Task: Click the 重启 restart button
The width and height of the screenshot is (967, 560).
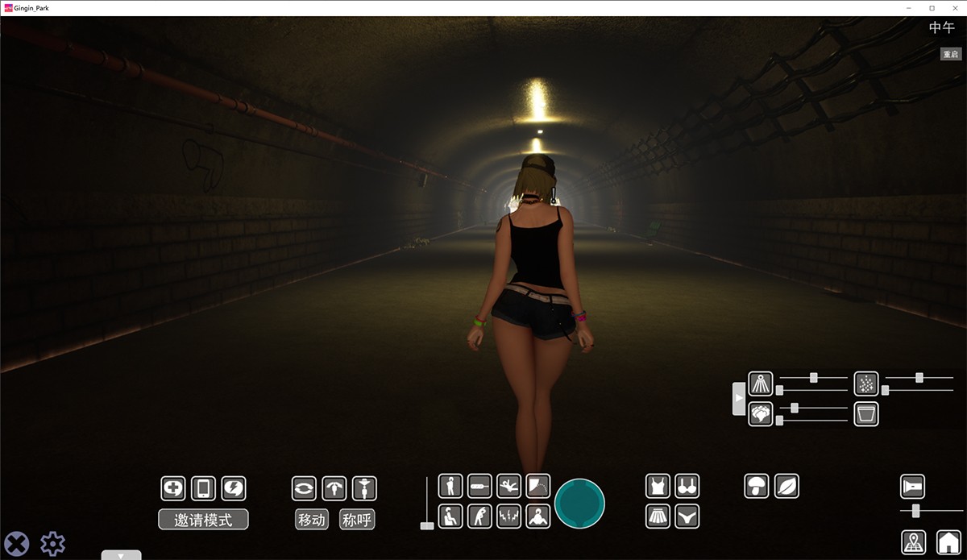Action: click(950, 54)
